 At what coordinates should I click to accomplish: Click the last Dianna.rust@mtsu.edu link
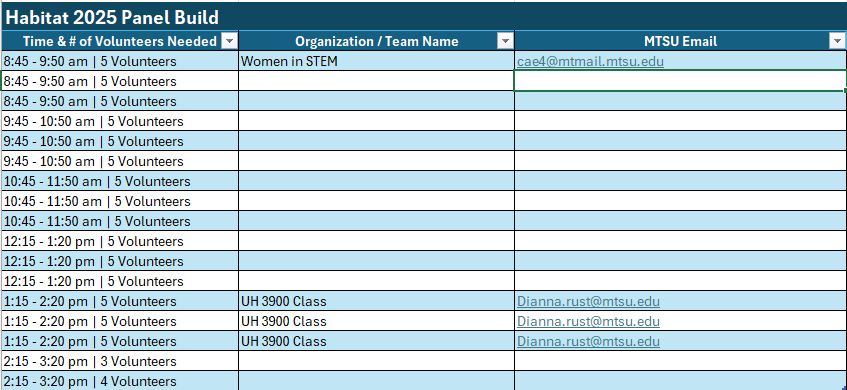click(588, 341)
